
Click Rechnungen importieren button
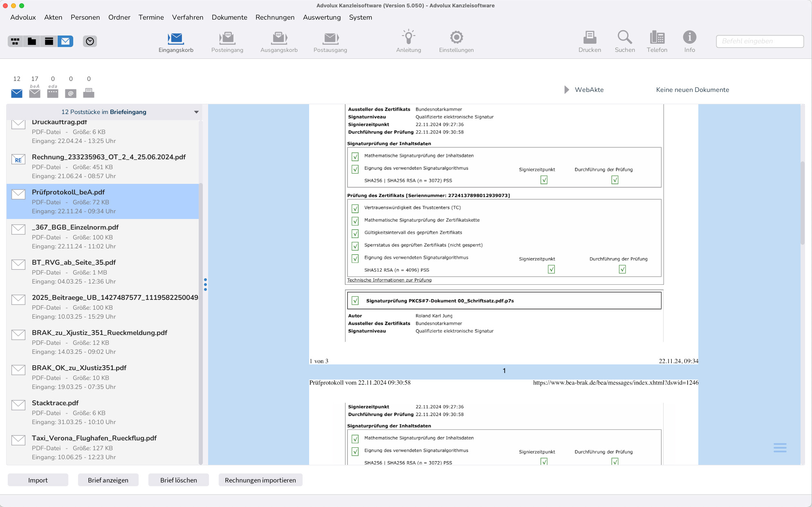click(260, 480)
